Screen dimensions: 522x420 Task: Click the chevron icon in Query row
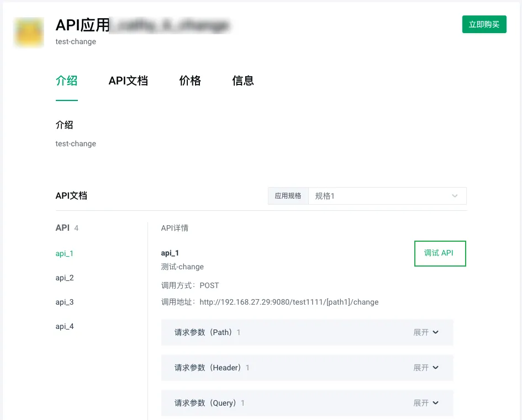coord(435,403)
